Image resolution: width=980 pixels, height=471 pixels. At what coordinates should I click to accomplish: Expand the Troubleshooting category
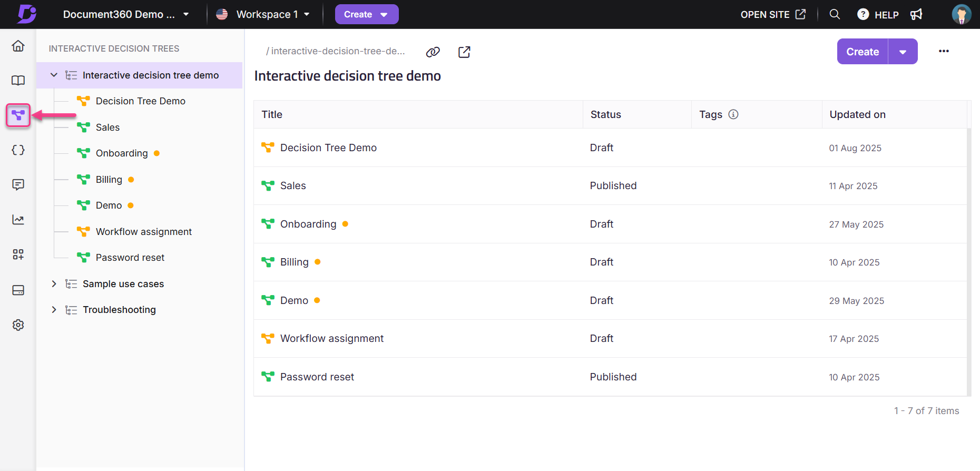(54, 310)
